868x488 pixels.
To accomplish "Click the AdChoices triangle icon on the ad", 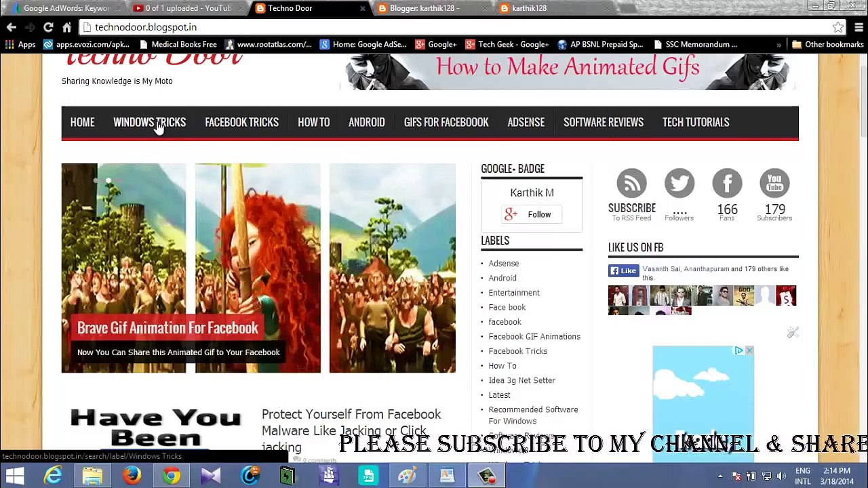I will click(738, 350).
